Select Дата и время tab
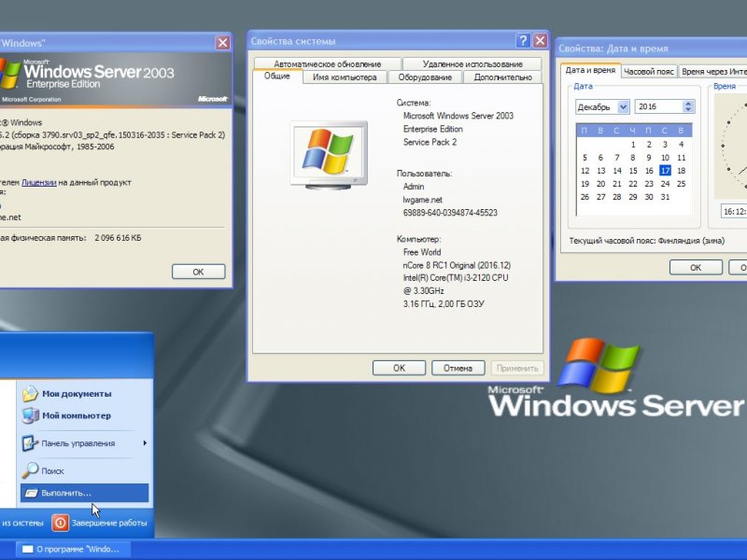 tap(590, 70)
